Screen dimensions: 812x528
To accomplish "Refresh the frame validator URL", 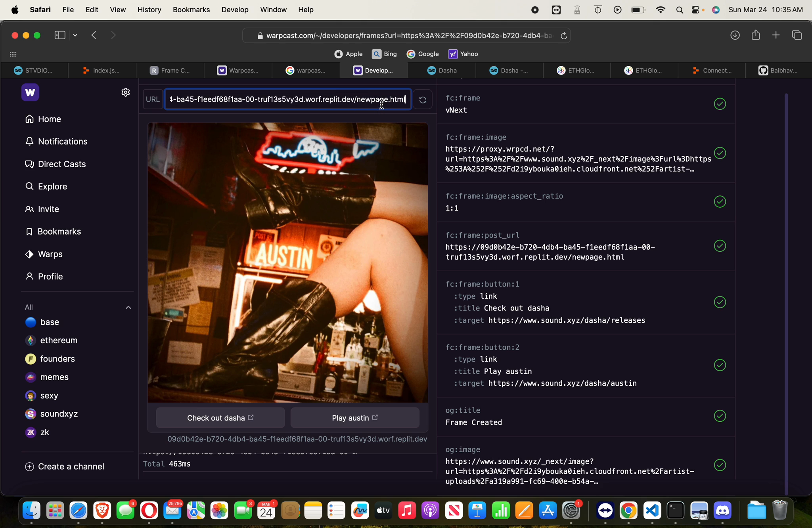I will click(x=423, y=99).
